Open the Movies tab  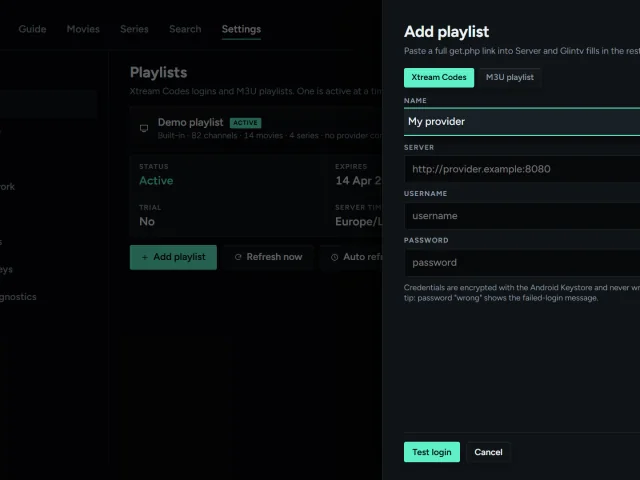tap(83, 29)
